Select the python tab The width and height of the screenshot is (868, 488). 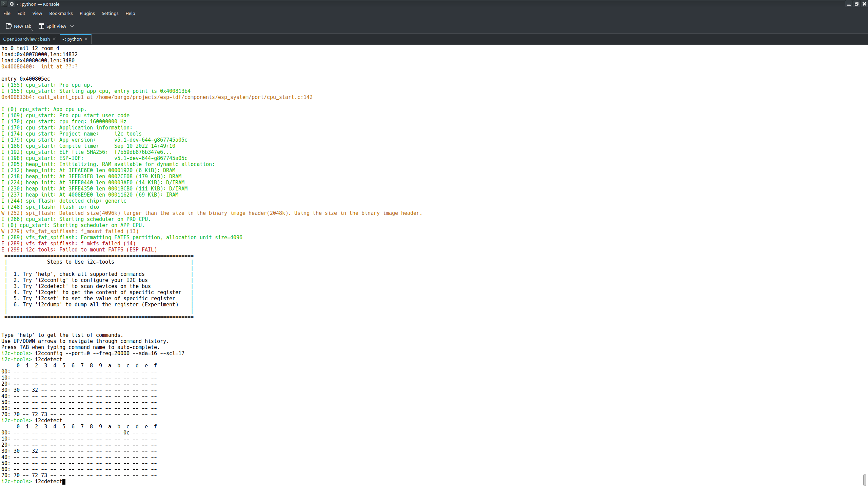coord(72,39)
